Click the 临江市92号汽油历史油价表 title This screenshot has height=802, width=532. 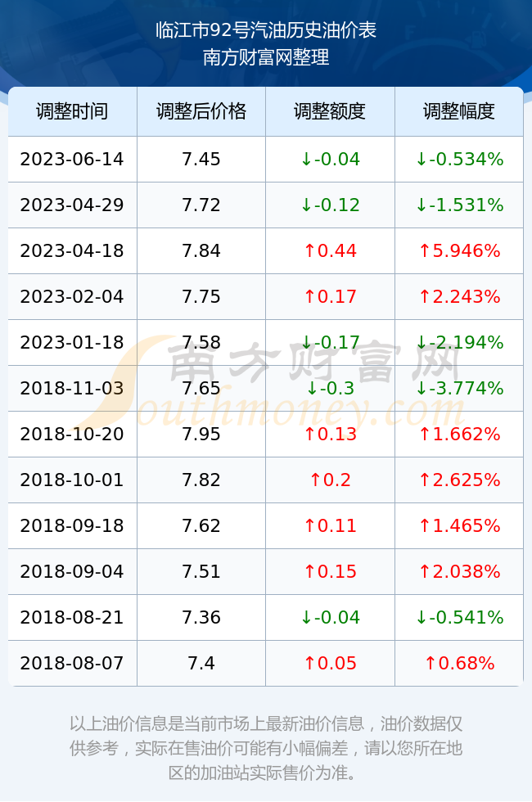click(x=266, y=30)
